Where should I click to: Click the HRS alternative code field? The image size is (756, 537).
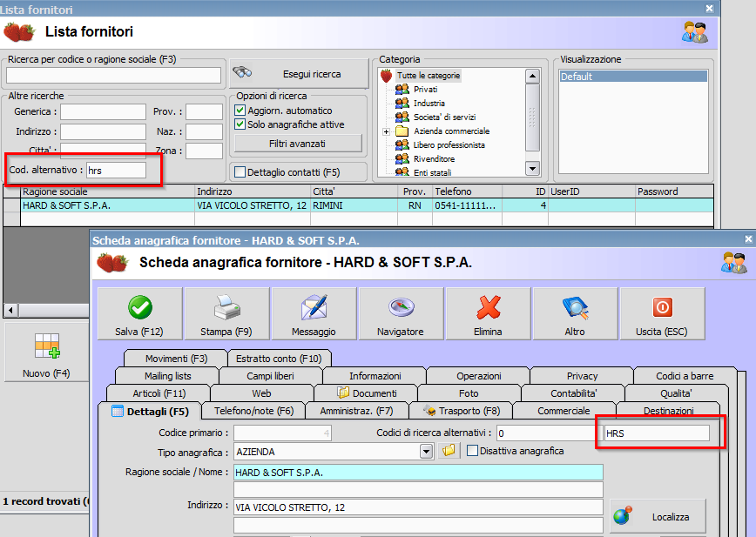(x=657, y=433)
